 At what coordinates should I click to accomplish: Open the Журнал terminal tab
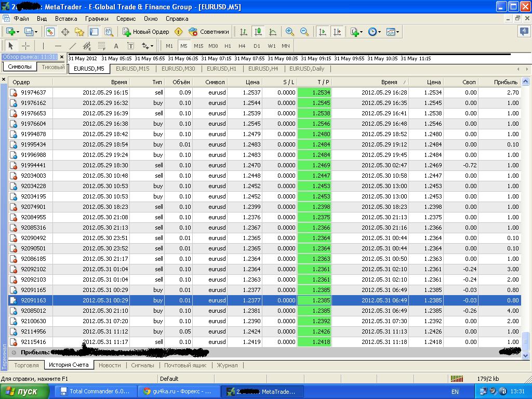click(228, 365)
